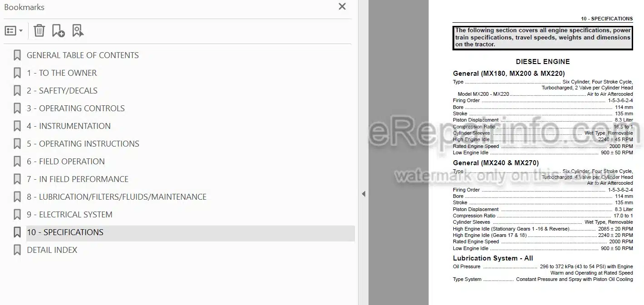
Task: Click the Model MX200 - MX220 line
Action: click(545, 94)
